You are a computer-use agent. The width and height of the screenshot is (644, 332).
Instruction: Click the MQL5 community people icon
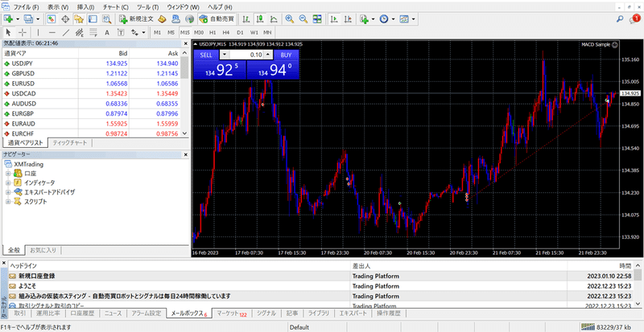[x=175, y=18]
